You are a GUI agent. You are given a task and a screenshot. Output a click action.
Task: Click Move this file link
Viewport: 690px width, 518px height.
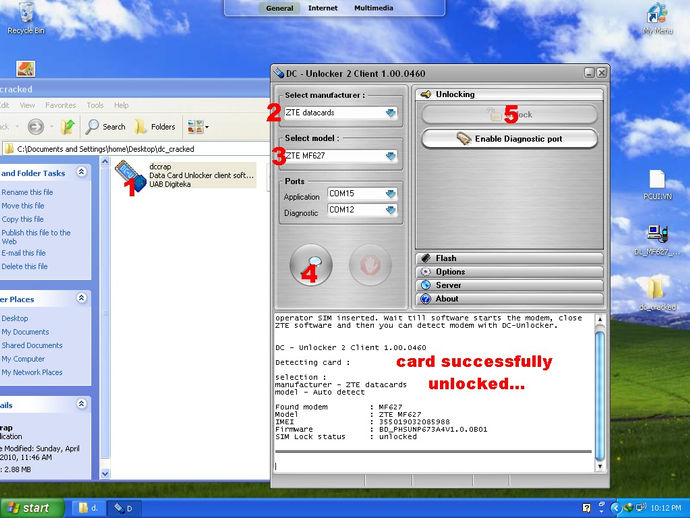pos(23,206)
